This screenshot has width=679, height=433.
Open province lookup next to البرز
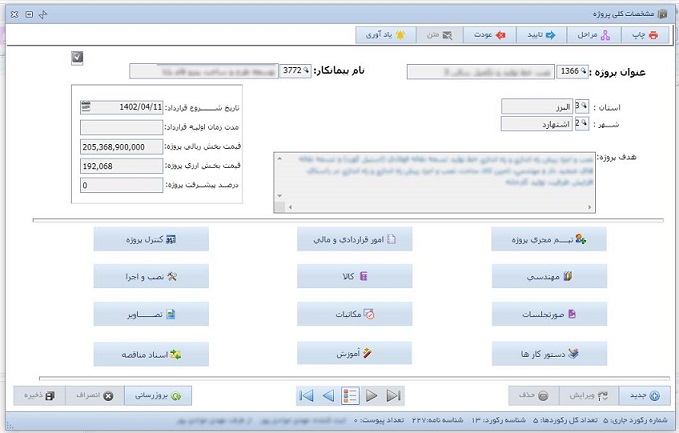coord(584,106)
